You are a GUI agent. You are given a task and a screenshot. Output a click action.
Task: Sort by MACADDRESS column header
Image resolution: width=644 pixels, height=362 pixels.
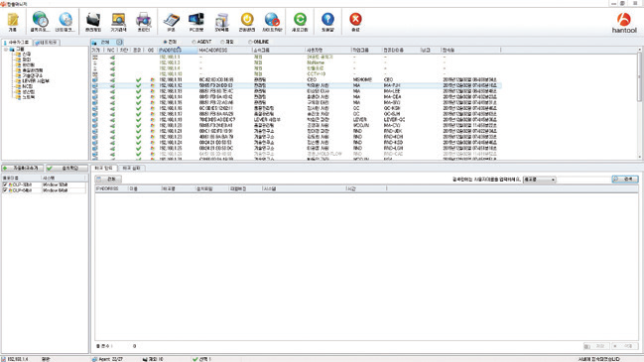(224, 50)
